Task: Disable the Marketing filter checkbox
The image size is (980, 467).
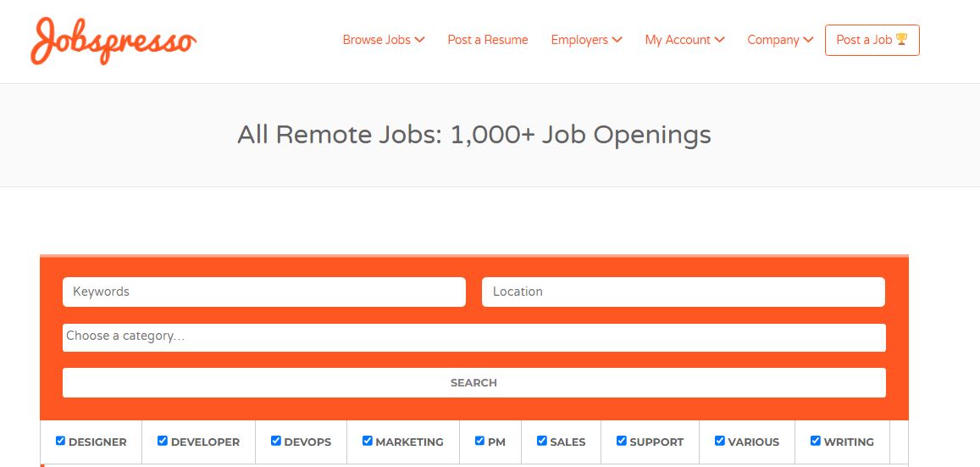Action: pos(368,441)
